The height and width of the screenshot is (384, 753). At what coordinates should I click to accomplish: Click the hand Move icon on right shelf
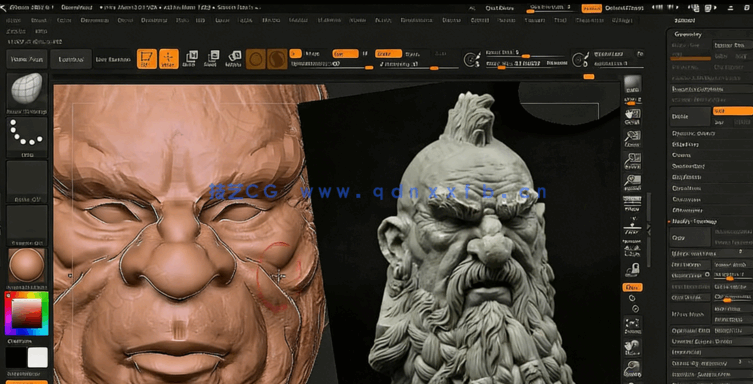(632, 347)
